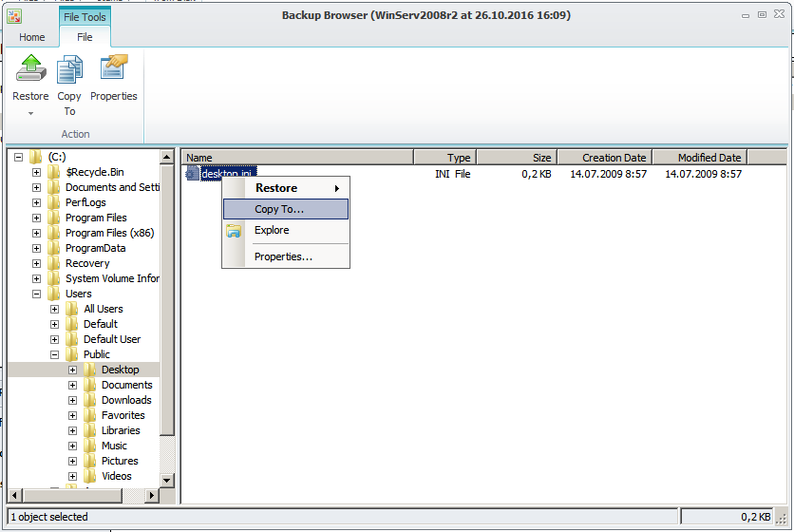Click the Program Files folder icon
The image size is (794, 532).
[x=54, y=218]
